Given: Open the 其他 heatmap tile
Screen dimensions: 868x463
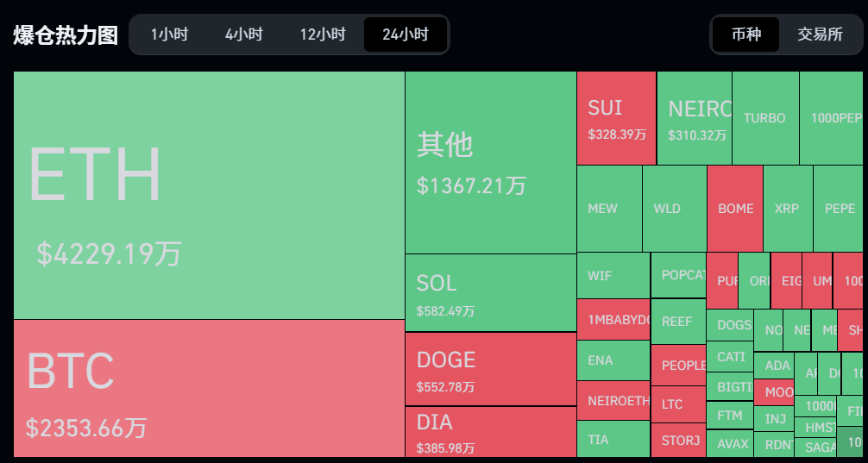Looking at the screenshot, I should click(490, 163).
